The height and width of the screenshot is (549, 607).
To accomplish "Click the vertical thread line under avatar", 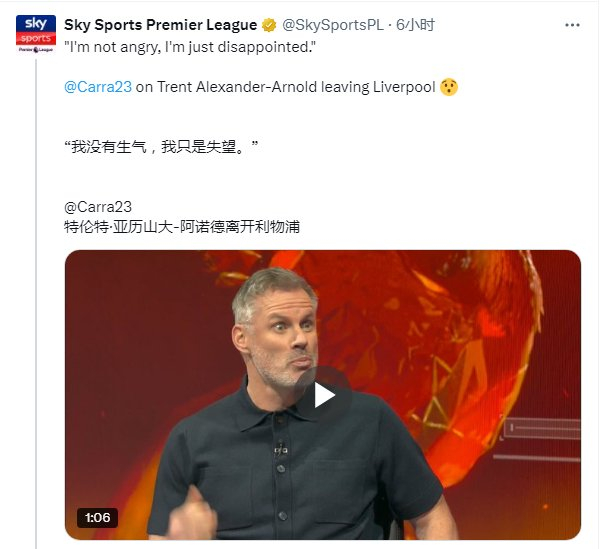I will coord(36,302).
